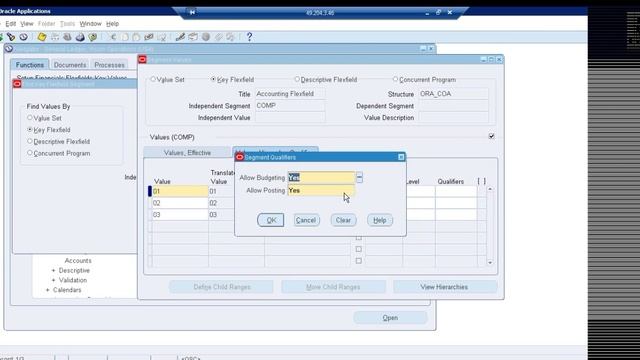Screen dimensions: 640x360
Task: Click the Cut toolbar icon
Action: (113, 37)
